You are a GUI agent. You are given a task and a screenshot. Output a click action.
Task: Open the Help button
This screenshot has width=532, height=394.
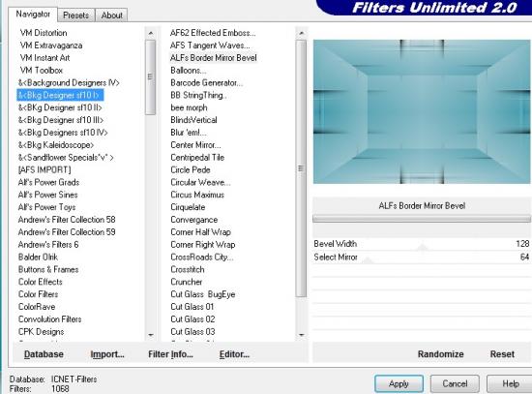coord(511,383)
